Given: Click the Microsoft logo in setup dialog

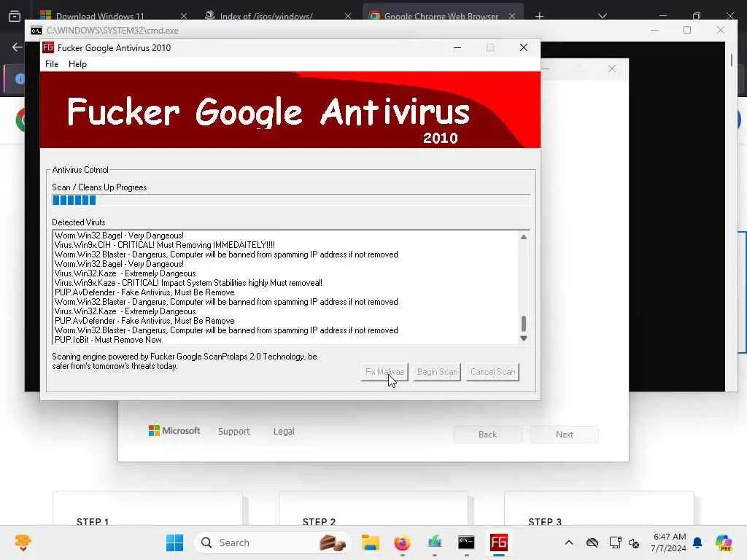Looking at the screenshot, I should [x=174, y=431].
